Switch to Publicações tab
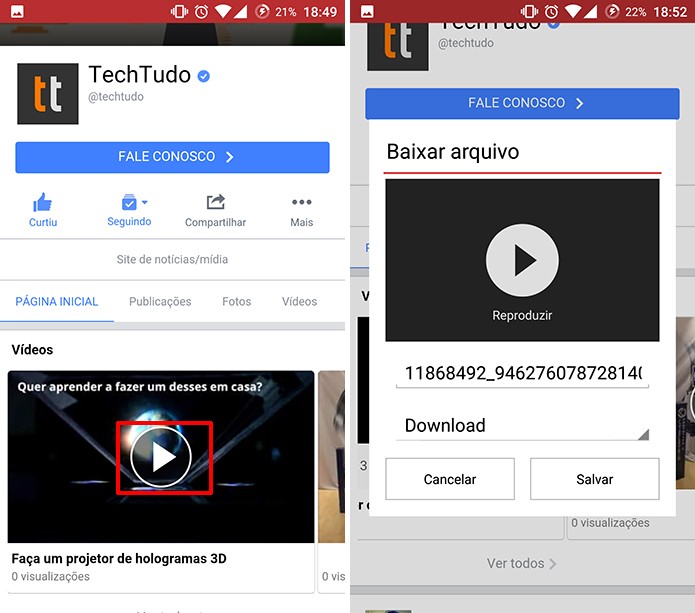Image resolution: width=695 pixels, height=613 pixels. [x=160, y=301]
